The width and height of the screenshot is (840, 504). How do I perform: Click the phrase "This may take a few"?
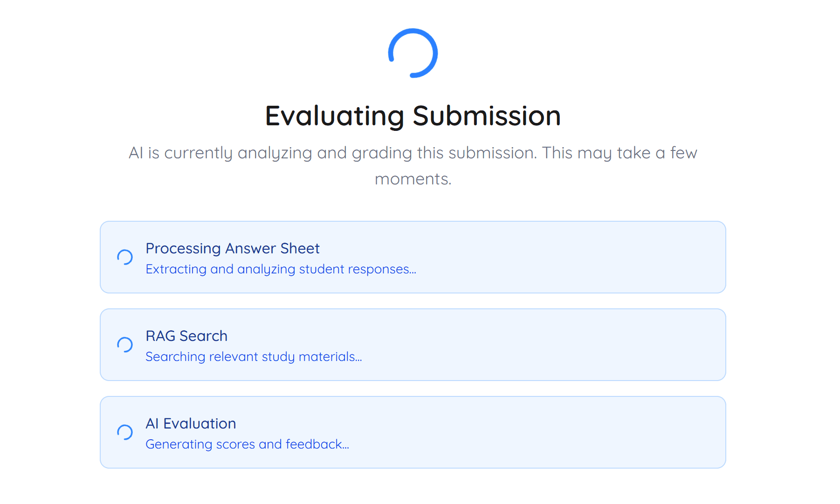click(619, 153)
